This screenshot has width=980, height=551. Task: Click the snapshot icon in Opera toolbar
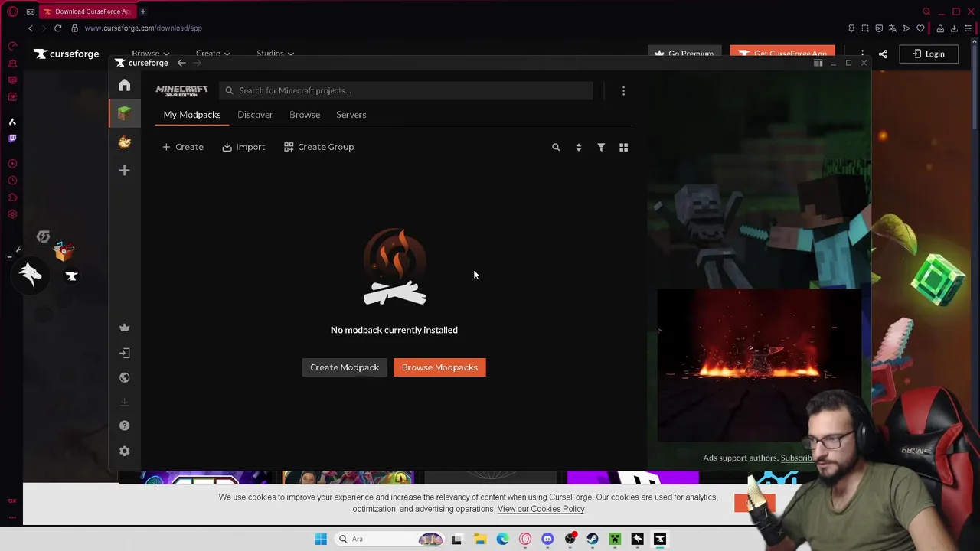click(865, 28)
